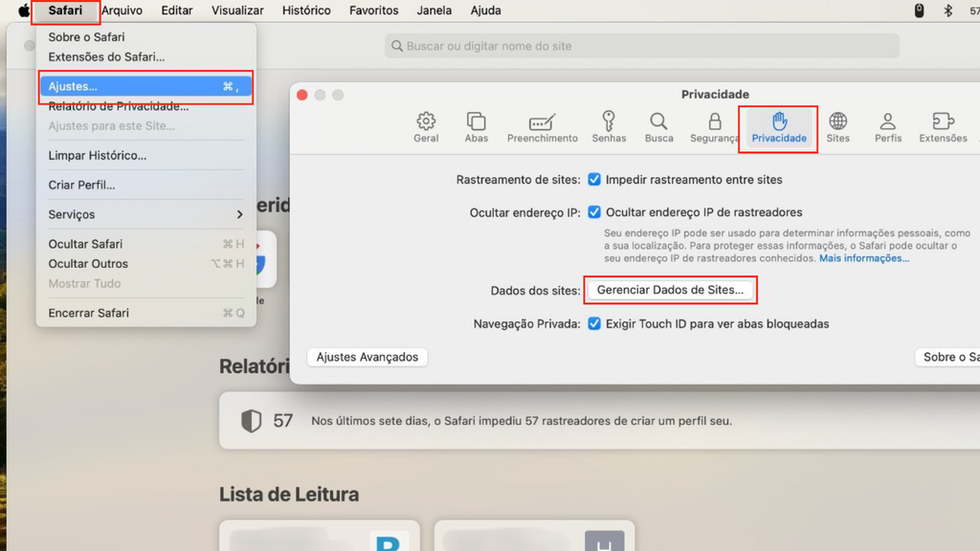Open the Perfis settings icon

tap(887, 127)
